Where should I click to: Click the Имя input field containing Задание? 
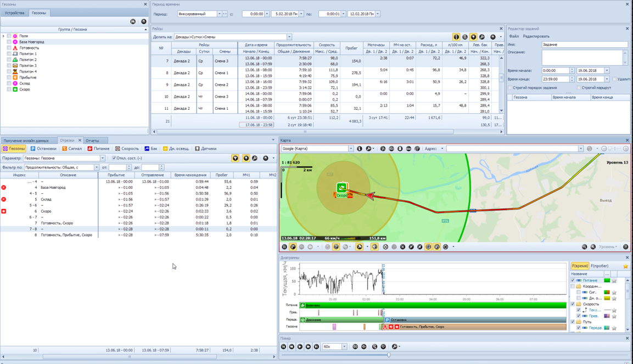tap(585, 44)
